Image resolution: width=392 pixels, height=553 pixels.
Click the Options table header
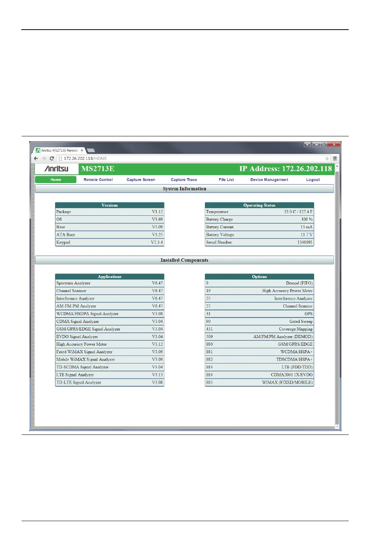(259, 276)
